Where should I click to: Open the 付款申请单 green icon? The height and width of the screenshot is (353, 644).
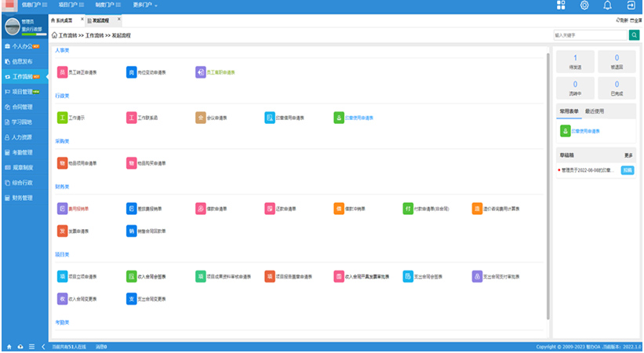[408, 209]
